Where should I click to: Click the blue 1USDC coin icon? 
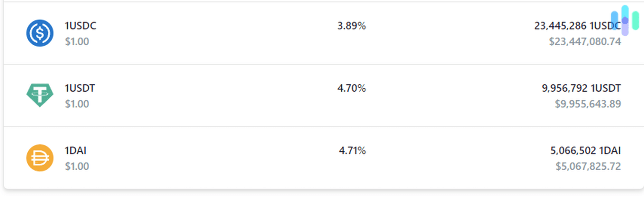(40, 33)
